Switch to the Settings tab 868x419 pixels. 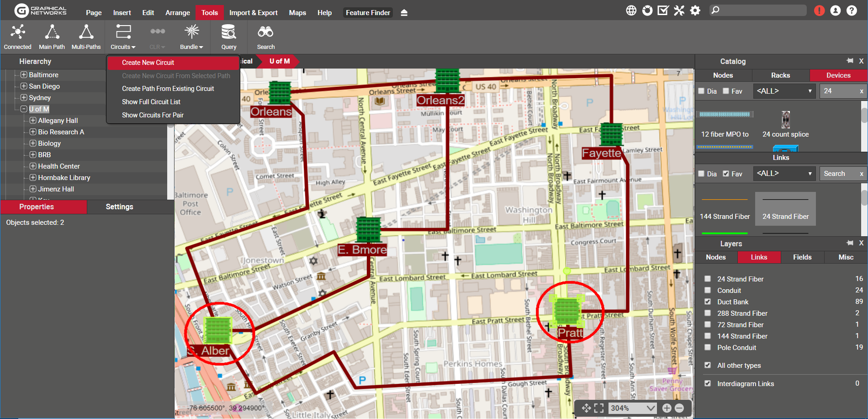click(120, 207)
